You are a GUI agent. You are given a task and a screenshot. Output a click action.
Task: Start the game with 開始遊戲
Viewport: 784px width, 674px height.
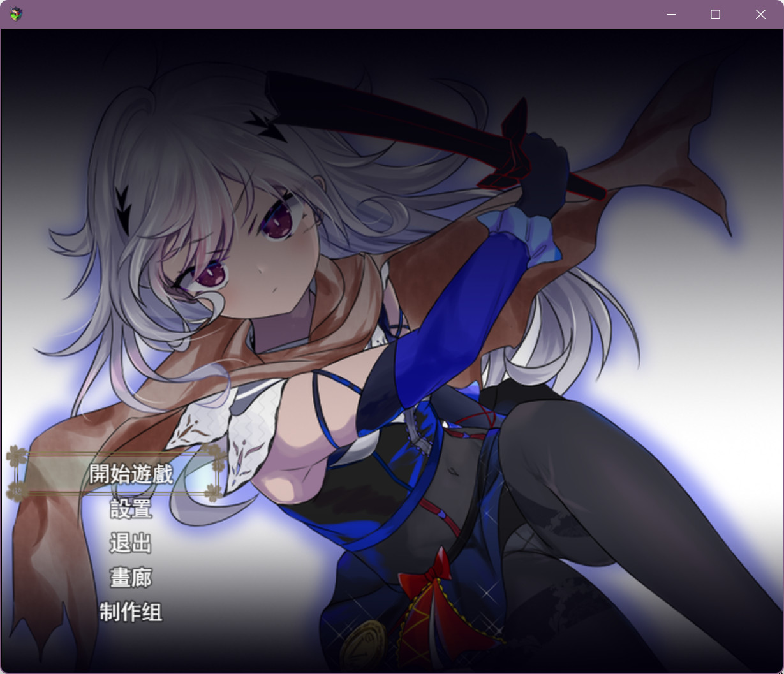[x=131, y=474]
